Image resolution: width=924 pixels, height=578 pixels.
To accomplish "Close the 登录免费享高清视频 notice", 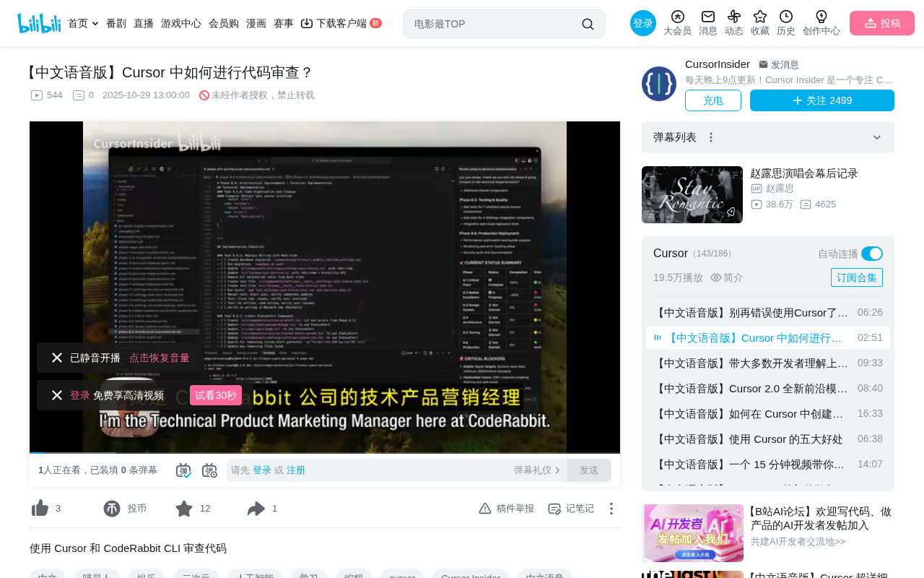I will click(x=57, y=395).
